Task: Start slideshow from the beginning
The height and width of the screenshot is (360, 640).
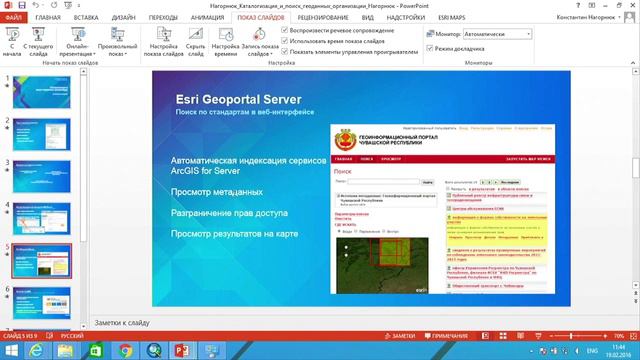Action: coord(12,42)
